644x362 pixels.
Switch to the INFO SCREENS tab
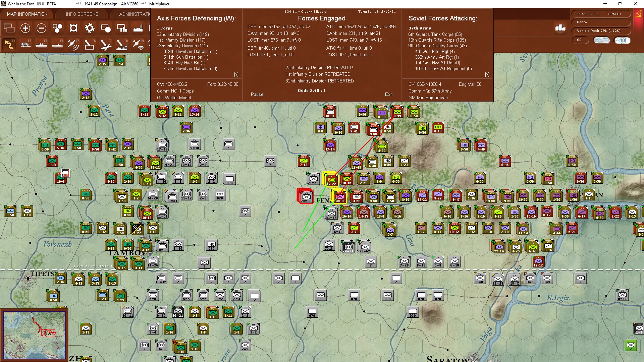pyautogui.click(x=82, y=14)
